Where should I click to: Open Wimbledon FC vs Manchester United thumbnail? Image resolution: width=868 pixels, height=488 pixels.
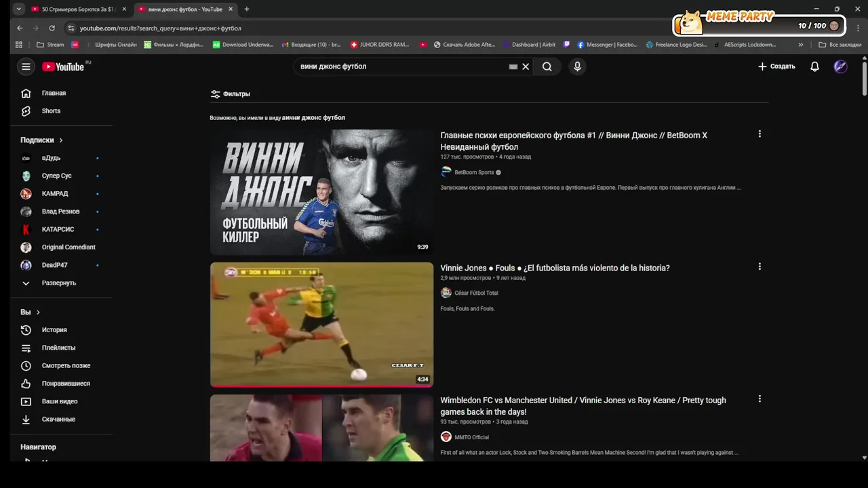pyautogui.click(x=321, y=428)
